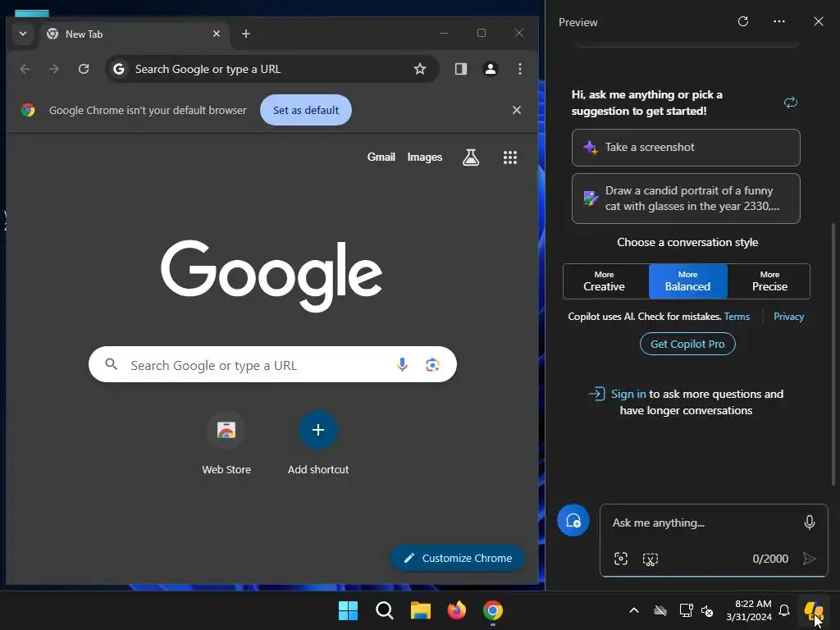Shuffle Copilot suggestions with refresh arrows
This screenshot has height=630, width=840.
[791, 103]
